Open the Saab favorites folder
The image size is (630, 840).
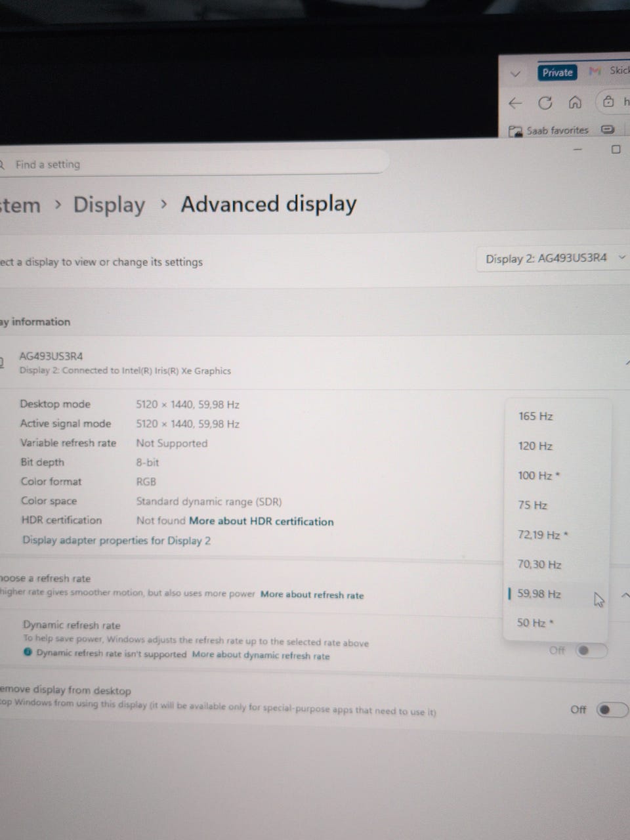(x=549, y=131)
